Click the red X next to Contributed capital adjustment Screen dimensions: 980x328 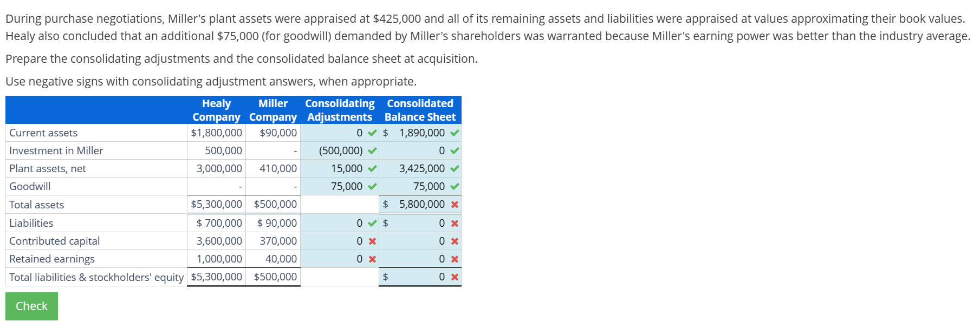[x=371, y=241]
